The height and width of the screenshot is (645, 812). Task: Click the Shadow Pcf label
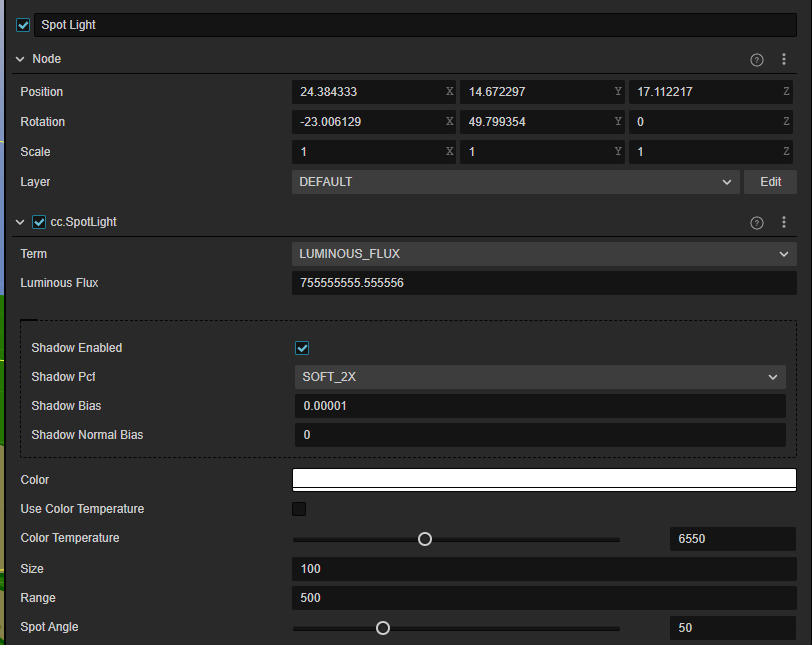point(63,377)
